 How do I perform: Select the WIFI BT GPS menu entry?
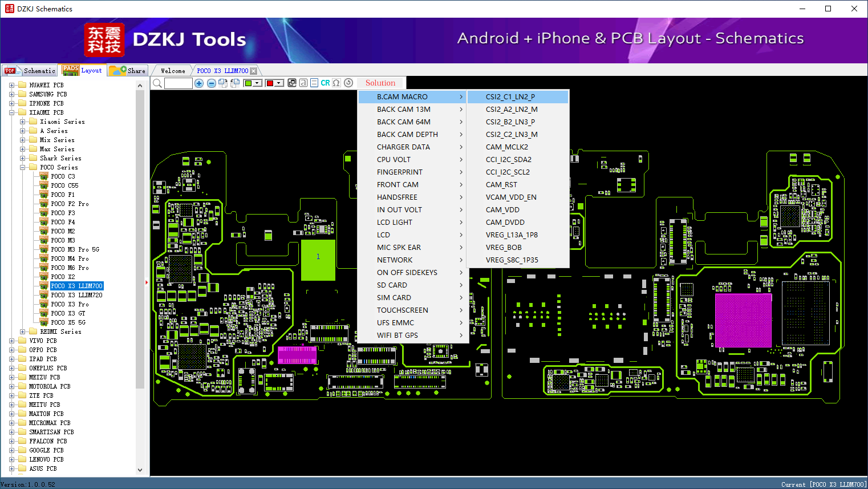[x=413, y=336]
